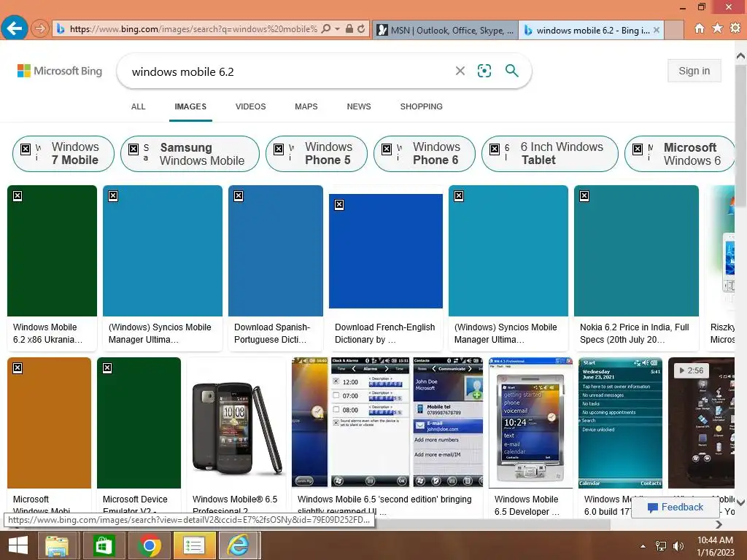Screen dimensions: 747x560
Task: Open visual search camera icon
Action: point(484,71)
